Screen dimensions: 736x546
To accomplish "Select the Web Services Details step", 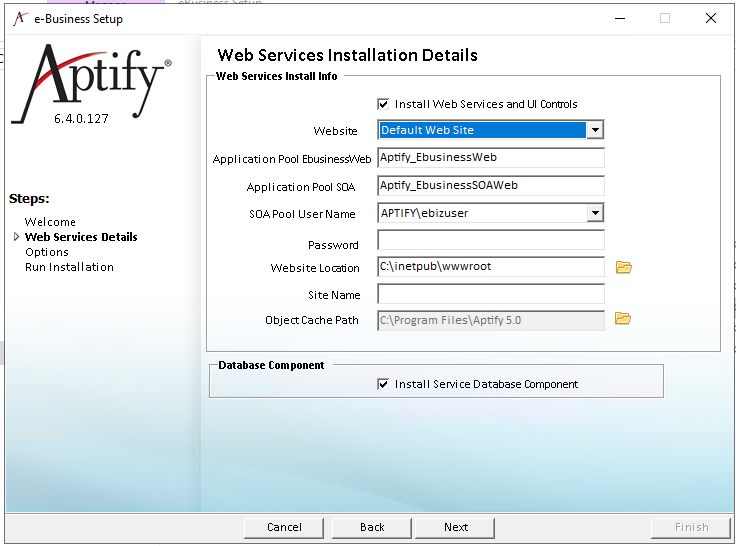I will [81, 237].
